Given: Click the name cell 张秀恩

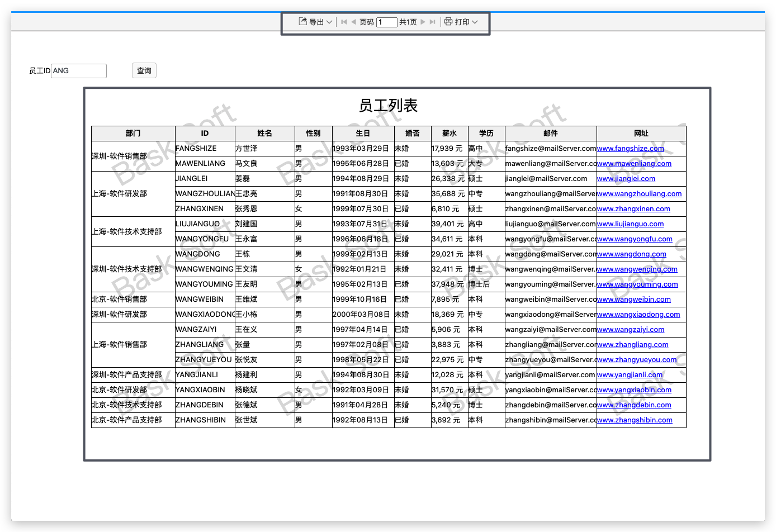Looking at the screenshot, I should click(265, 209).
